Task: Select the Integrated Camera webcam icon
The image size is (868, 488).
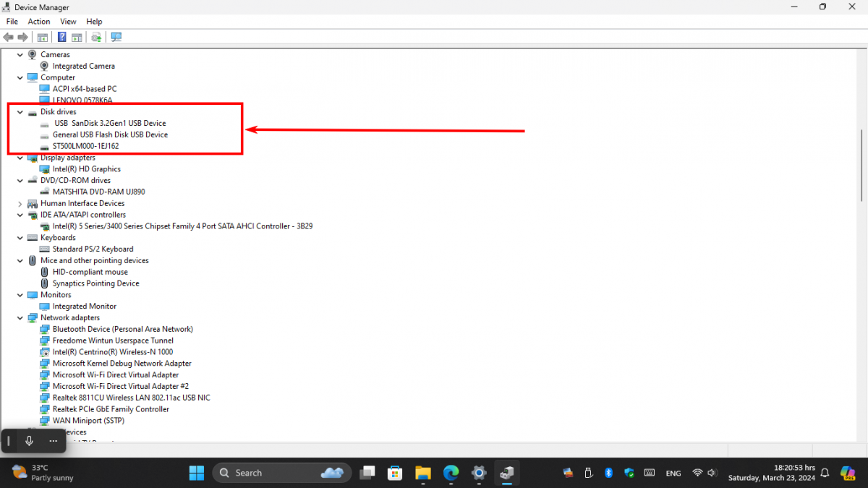Action: coord(45,66)
